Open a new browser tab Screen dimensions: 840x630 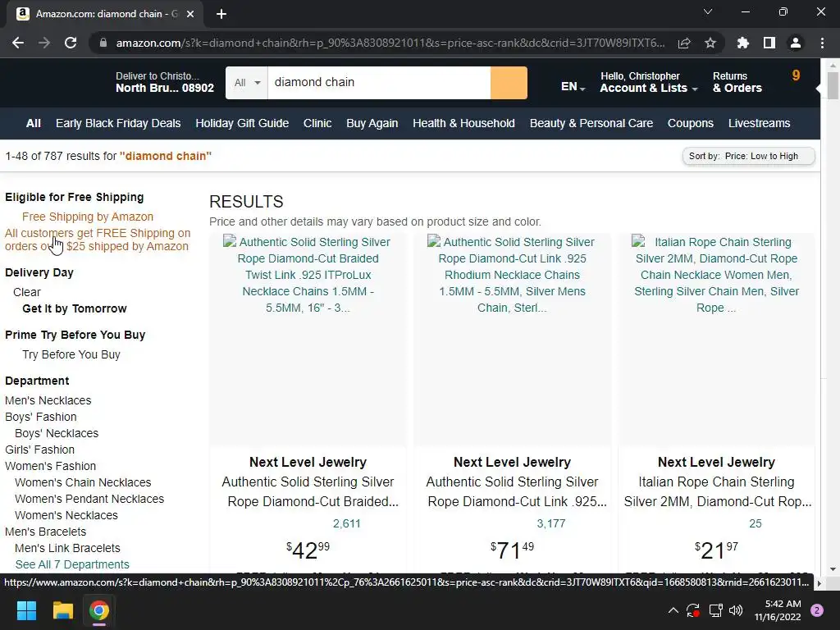coord(221,14)
